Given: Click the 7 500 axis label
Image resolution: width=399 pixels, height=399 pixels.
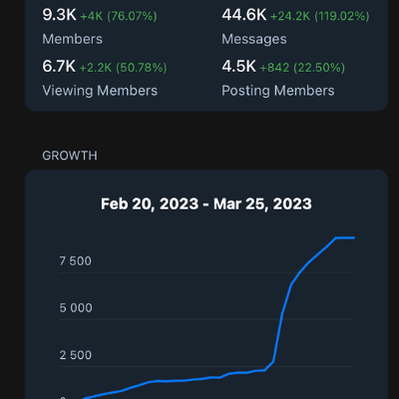Looking at the screenshot, I should pyautogui.click(x=75, y=261).
